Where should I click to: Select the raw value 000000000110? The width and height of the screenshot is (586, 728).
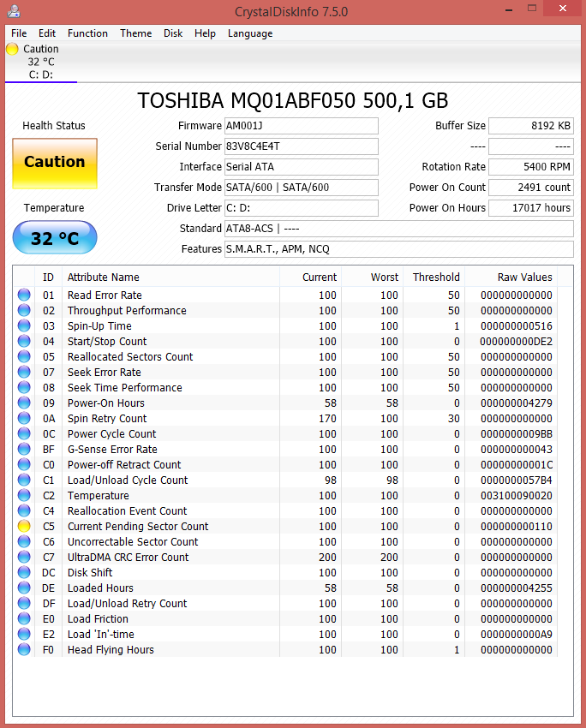(517, 527)
